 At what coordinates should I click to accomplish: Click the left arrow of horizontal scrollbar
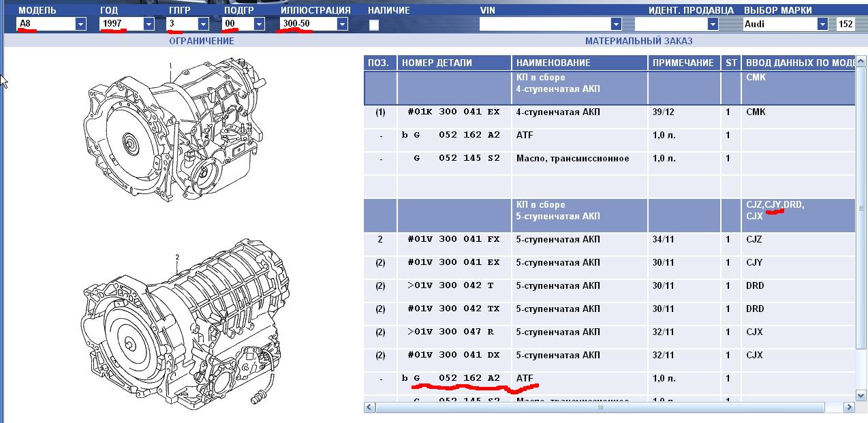(370, 407)
